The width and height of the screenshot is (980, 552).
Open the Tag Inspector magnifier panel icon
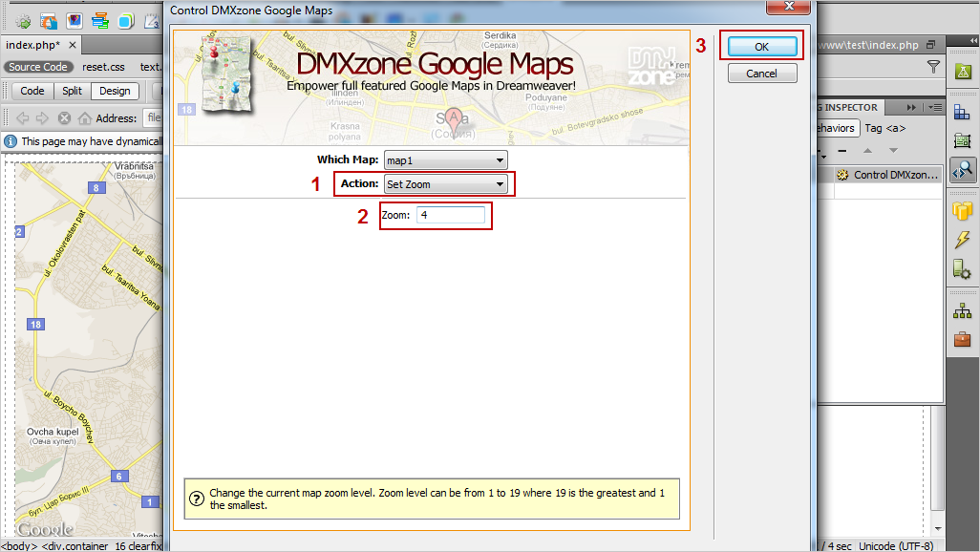coord(963,169)
